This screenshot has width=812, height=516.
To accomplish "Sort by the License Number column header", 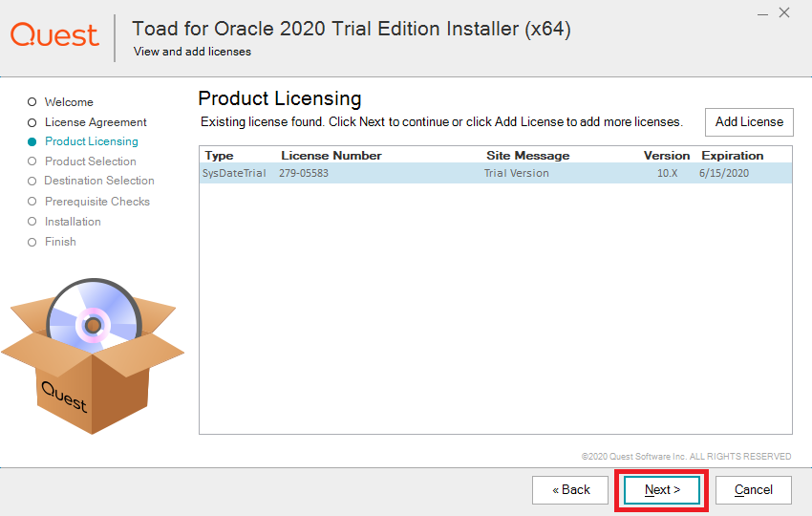I will (x=331, y=156).
